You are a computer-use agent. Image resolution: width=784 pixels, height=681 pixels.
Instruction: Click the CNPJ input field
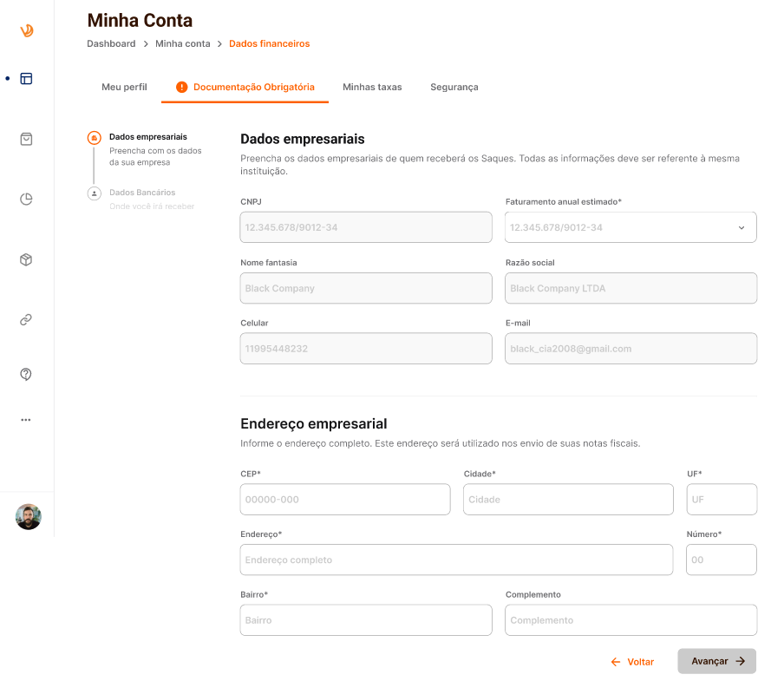click(x=366, y=227)
